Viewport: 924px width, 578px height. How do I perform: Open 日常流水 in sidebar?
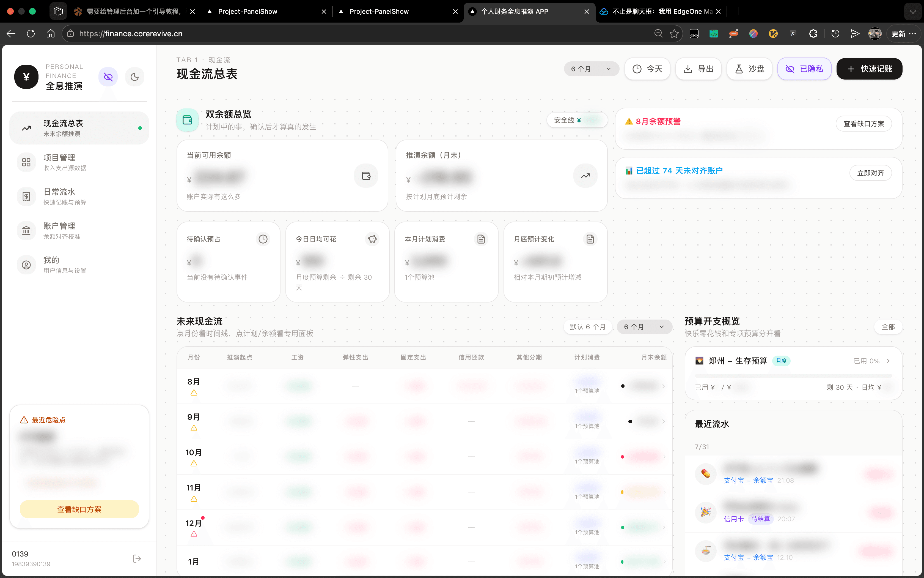coord(79,197)
